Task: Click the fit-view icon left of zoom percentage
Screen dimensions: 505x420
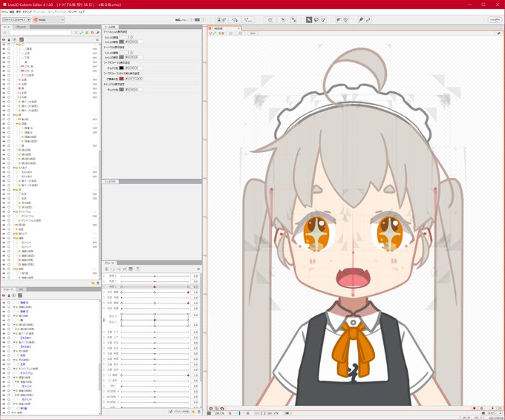Action: point(209,413)
